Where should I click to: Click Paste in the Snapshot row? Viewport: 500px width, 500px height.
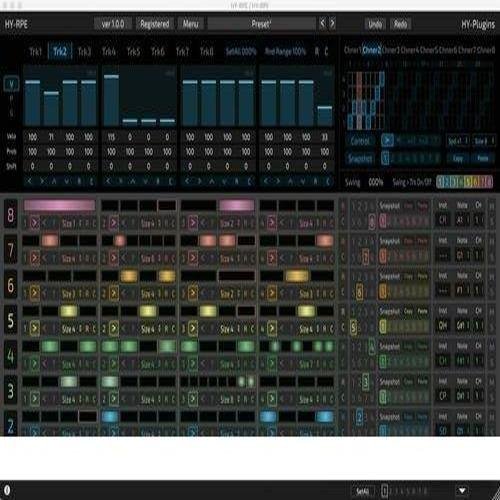483,158
